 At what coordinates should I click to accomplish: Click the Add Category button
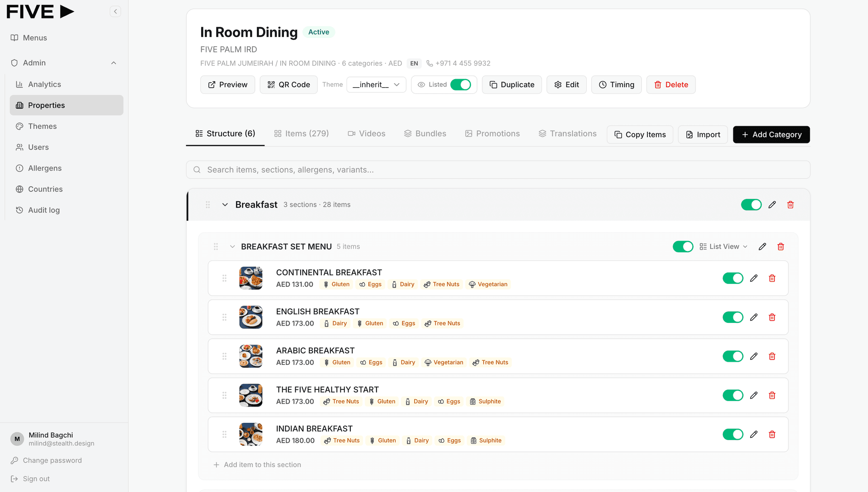[771, 135]
